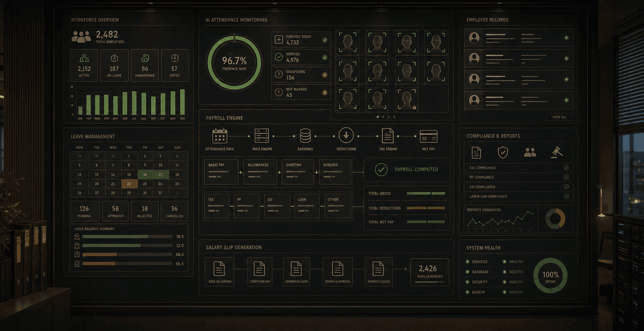Click the Payroll Computed status button
Viewport: 644px width, 331px height.
tap(407, 169)
